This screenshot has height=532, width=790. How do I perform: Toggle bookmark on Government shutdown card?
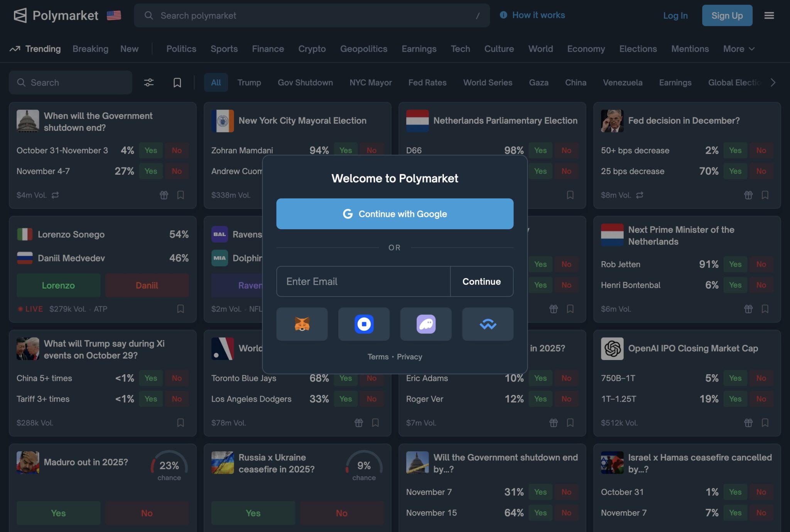click(x=180, y=195)
